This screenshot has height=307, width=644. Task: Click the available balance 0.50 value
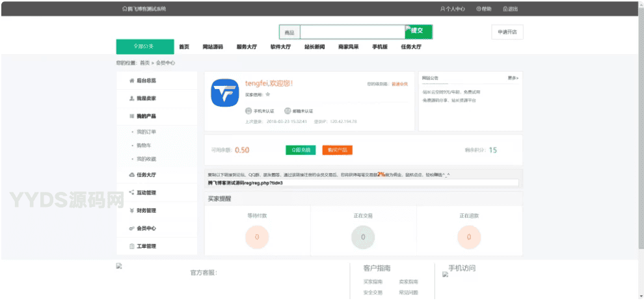click(x=242, y=150)
